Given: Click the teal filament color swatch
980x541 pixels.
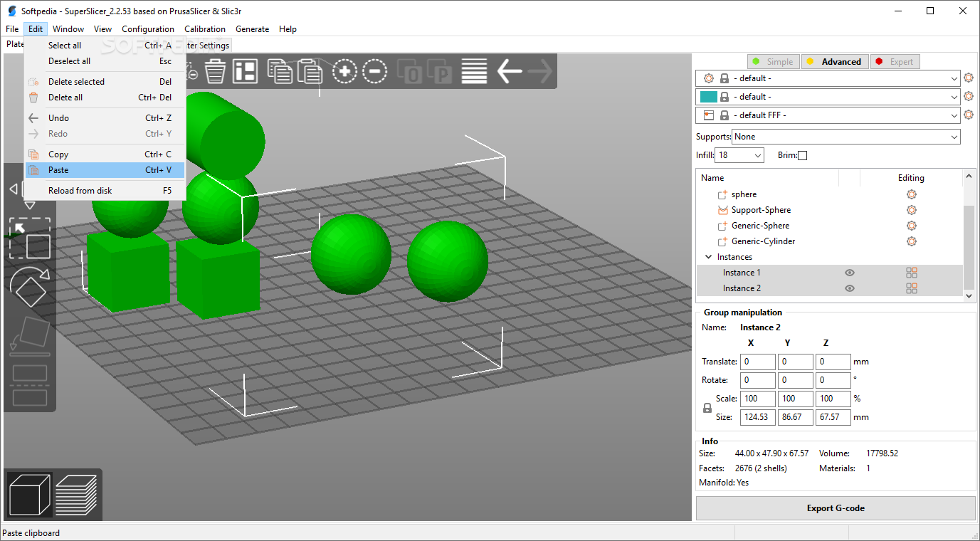Looking at the screenshot, I should [x=709, y=97].
